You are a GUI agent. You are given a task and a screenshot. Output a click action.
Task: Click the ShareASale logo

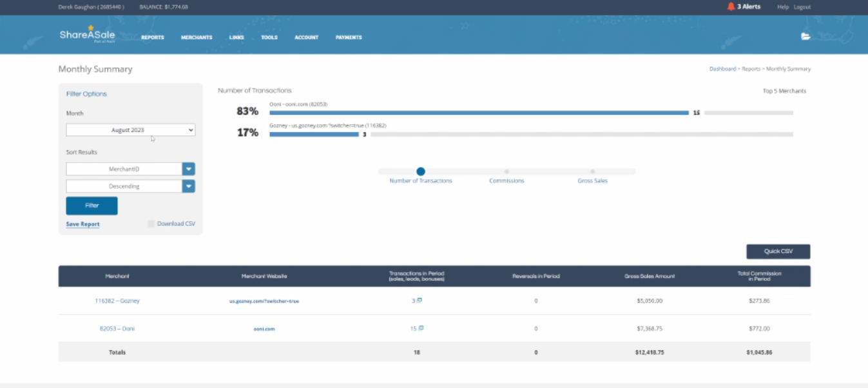[x=87, y=34]
